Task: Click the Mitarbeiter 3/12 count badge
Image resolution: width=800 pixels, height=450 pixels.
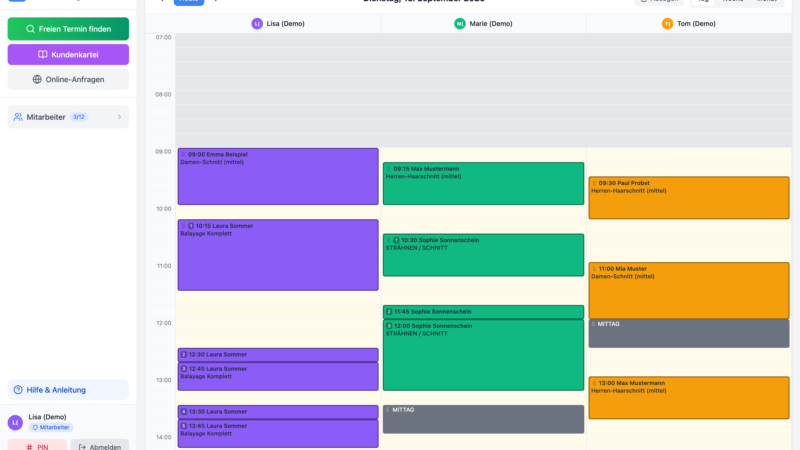Action: click(x=79, y=117)
